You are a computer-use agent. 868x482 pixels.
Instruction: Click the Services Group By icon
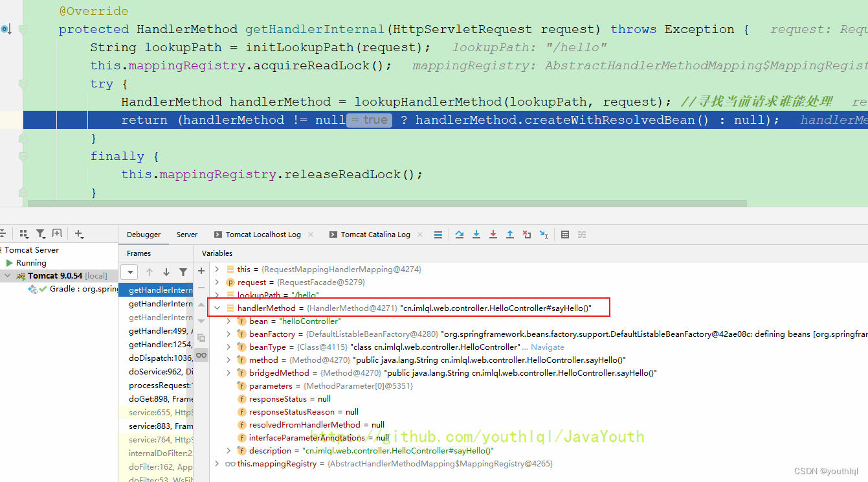tap(24, 234)
